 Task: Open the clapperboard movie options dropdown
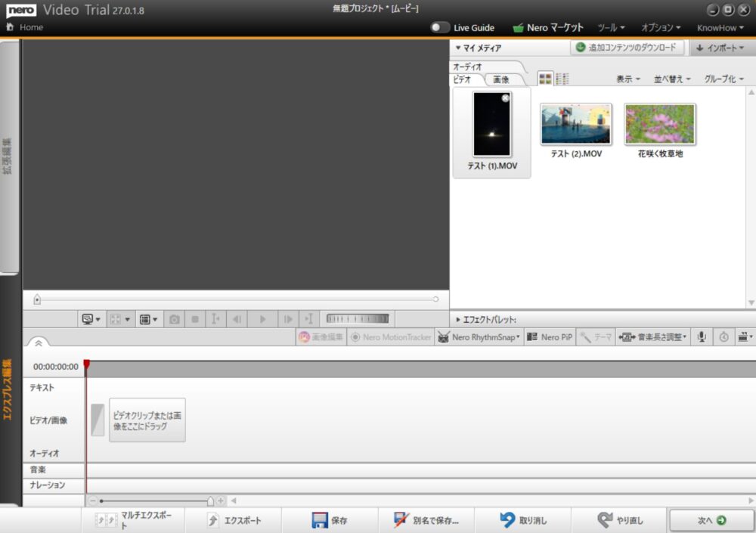(745, 337)
